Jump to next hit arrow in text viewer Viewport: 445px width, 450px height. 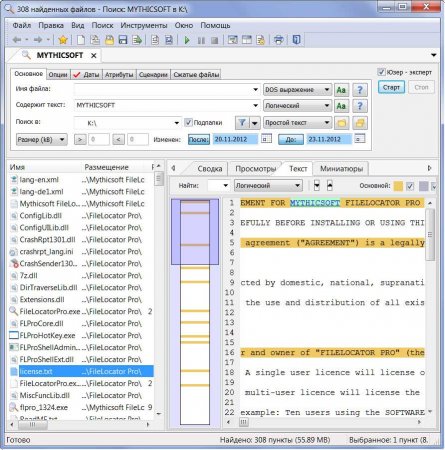click(317, 185)
